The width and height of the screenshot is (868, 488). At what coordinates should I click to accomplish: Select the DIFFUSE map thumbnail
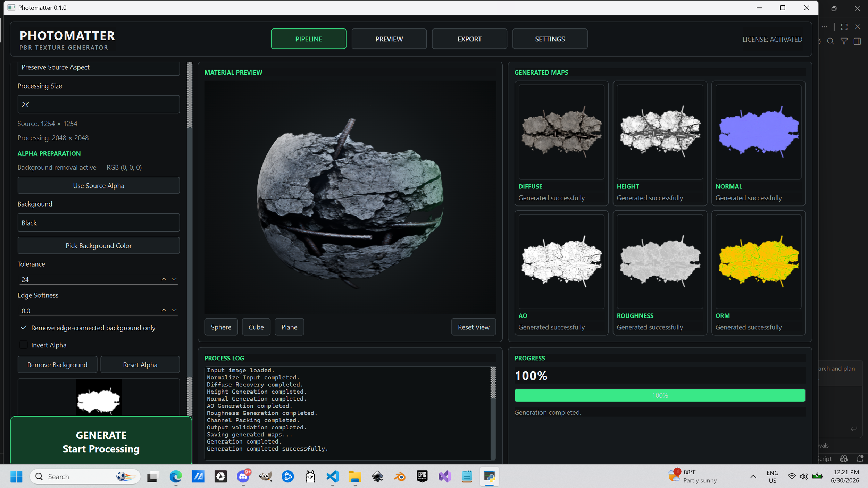click(561, 132)
